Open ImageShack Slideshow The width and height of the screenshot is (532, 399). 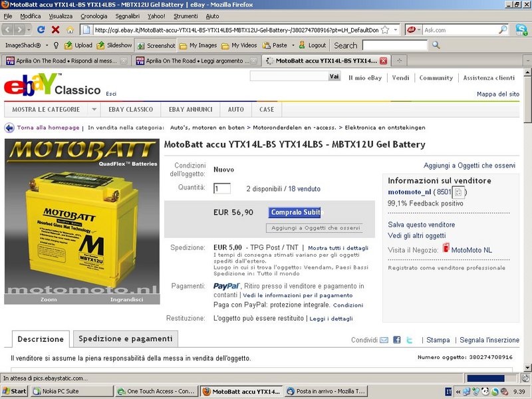click(x=114, y=45)
